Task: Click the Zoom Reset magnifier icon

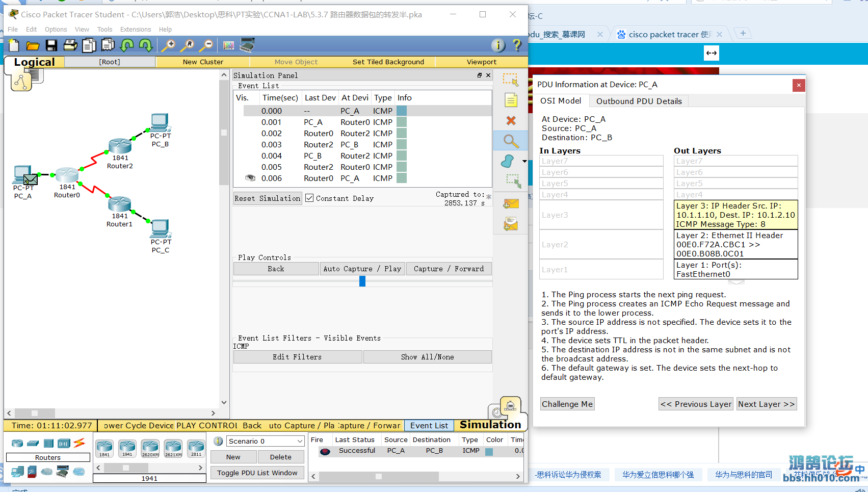Action: pos(187,46)
